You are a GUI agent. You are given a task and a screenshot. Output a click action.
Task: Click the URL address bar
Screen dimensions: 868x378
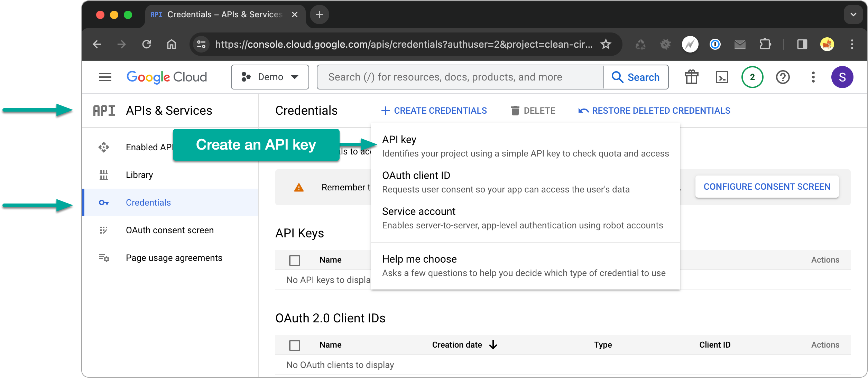pos(404,44)
